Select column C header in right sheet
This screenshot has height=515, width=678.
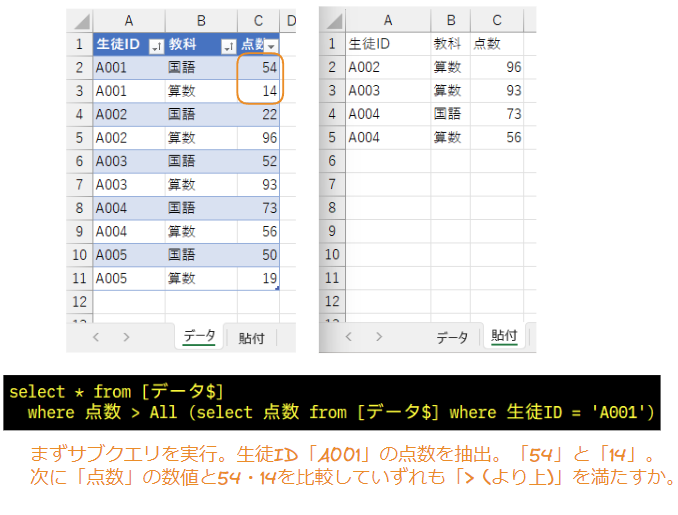pyautogui.click(x=497, y=20)
